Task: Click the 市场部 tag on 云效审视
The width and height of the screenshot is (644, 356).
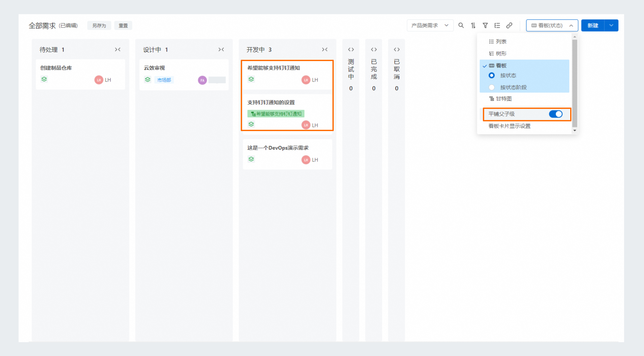Action: pyautogui.click(x=164, y=80)
